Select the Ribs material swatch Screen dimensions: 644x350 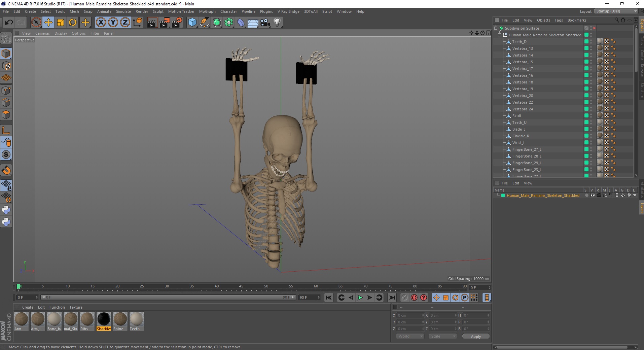pos(87,321)
